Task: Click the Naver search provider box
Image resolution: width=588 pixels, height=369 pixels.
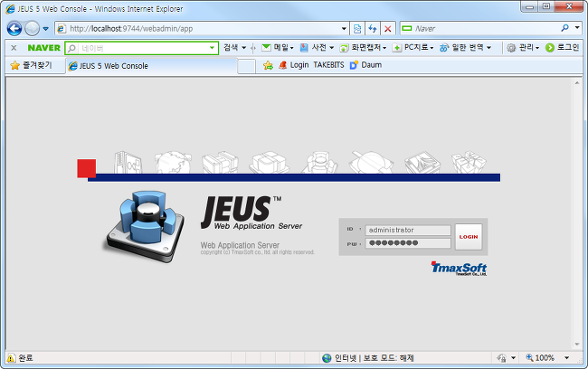Action: tap(480, 29)
